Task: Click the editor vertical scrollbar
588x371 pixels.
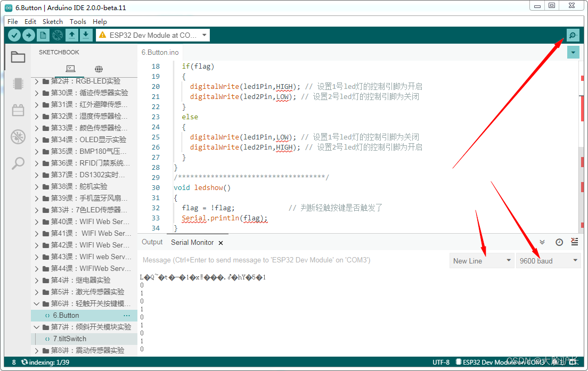Action: tap(582, 146)
